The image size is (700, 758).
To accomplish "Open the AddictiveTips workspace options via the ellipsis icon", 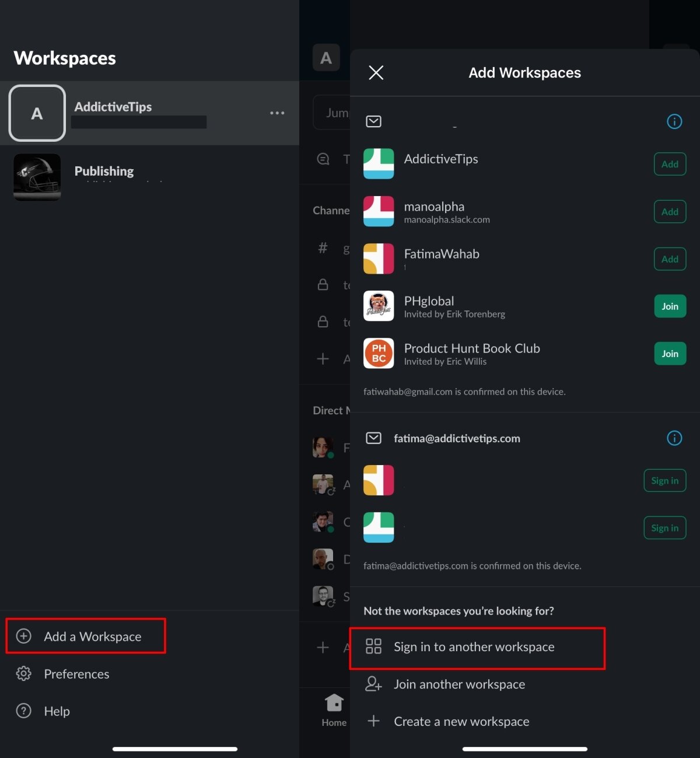I will (x=277, y=113).
